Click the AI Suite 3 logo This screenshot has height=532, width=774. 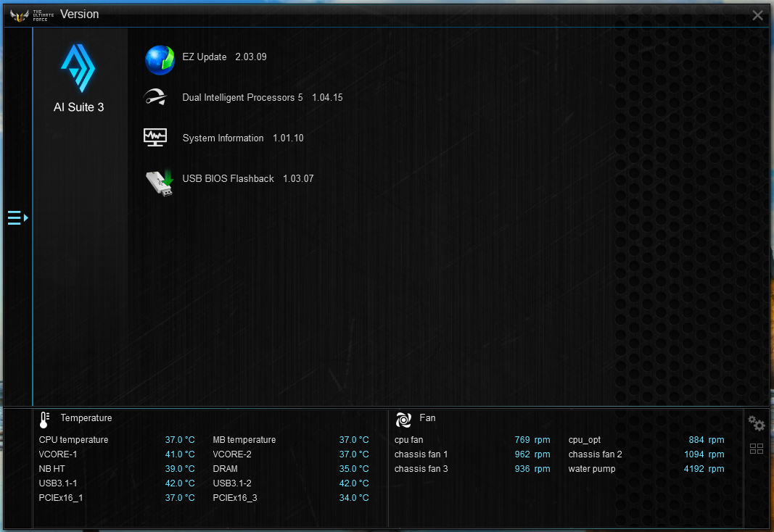coord(78,68)
